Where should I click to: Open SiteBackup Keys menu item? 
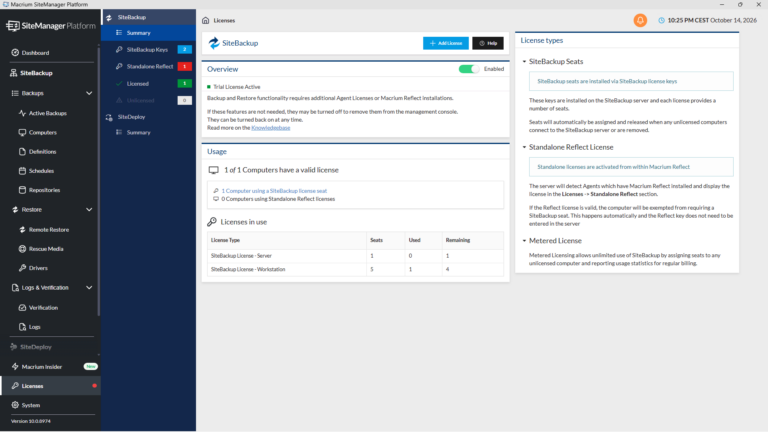point(147,49)
